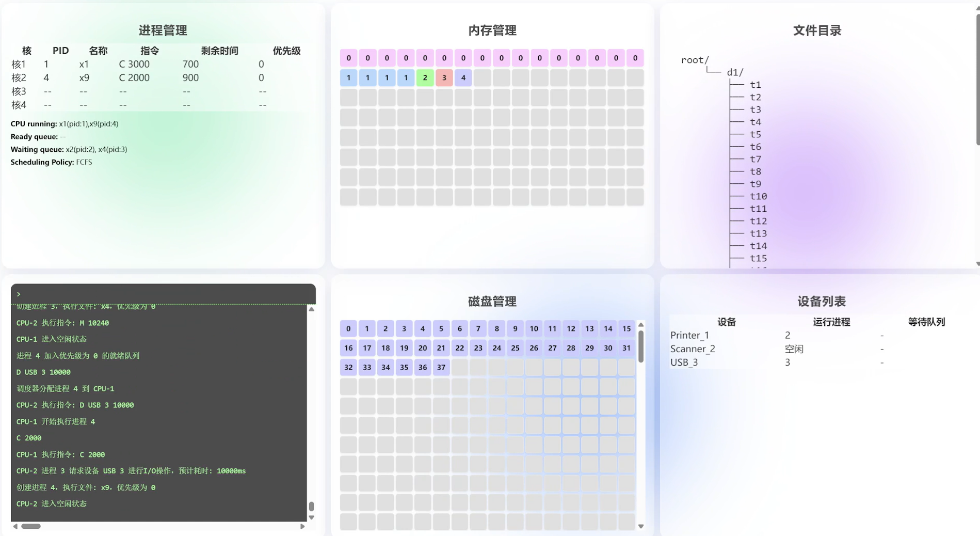This screenshot has height=536, width=980.
Task: Click the terminal horizontal scroll-left arrow
Action: coord(15,527)
